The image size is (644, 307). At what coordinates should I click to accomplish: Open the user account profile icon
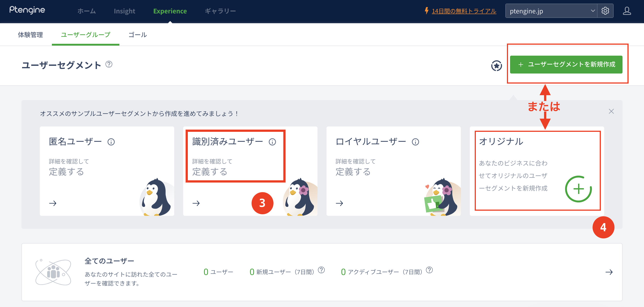(x=627, y=11)
